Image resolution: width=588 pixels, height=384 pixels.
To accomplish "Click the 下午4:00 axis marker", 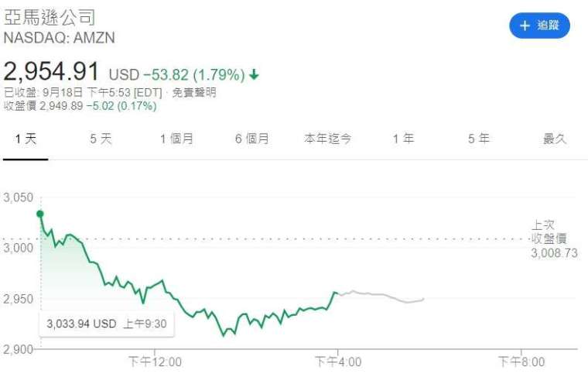I will click(x=338, y=362).
